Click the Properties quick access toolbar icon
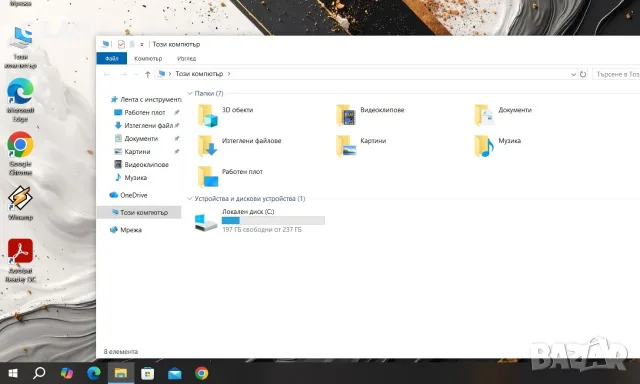The width and height of the screenshot is (640, 384). click(x=121, y=44)
